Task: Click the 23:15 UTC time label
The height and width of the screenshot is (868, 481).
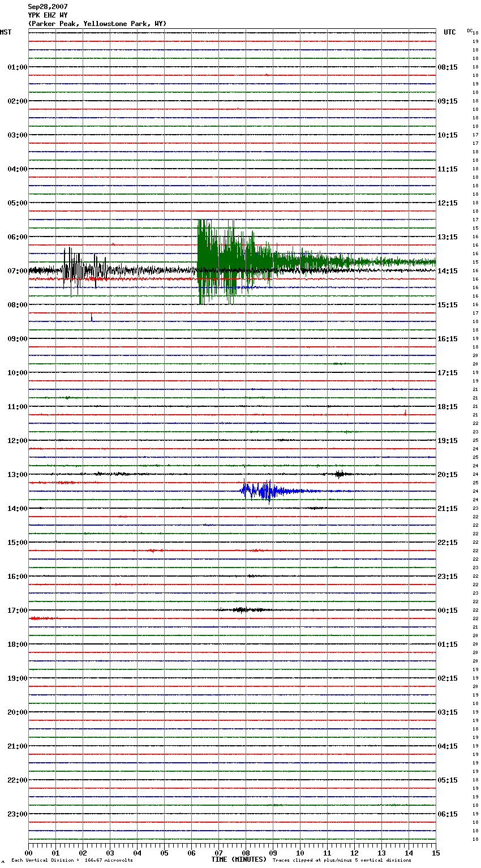Action: pos(448,577)
